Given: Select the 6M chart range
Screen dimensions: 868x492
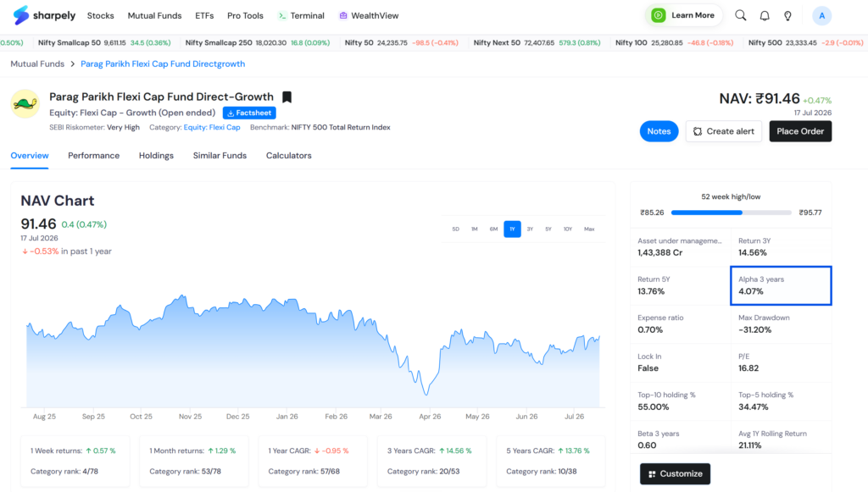Looking at the screenshot, I should (493, 229).
